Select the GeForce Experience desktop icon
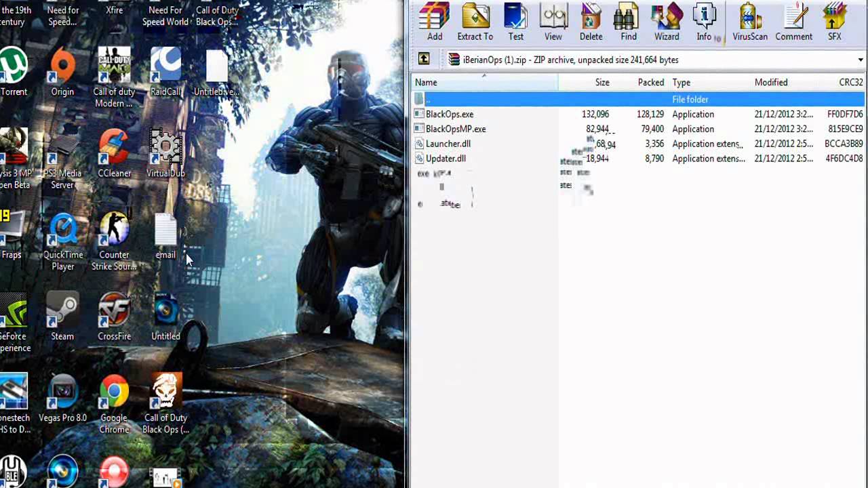Viewport: 868px width, 488px height. point(14,322)
